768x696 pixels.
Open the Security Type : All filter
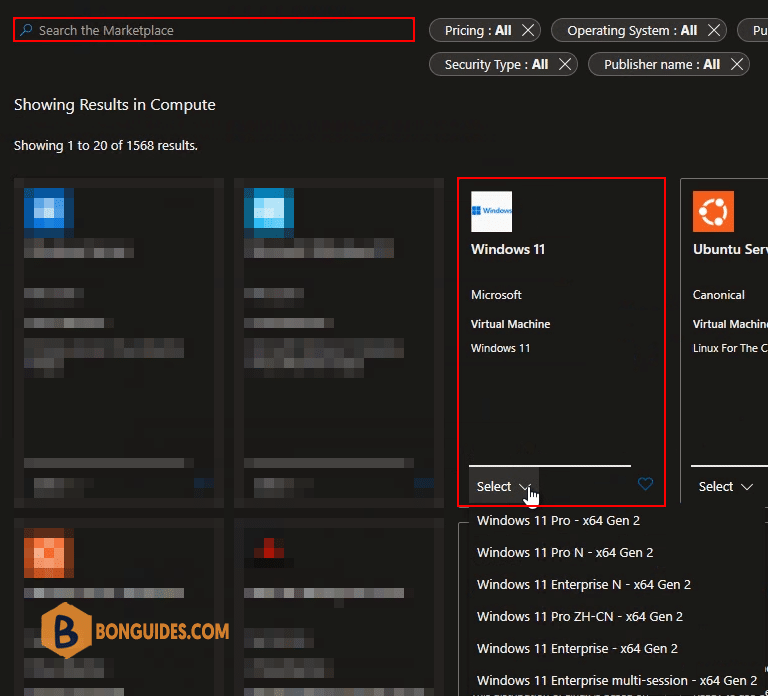pos(496,64)
